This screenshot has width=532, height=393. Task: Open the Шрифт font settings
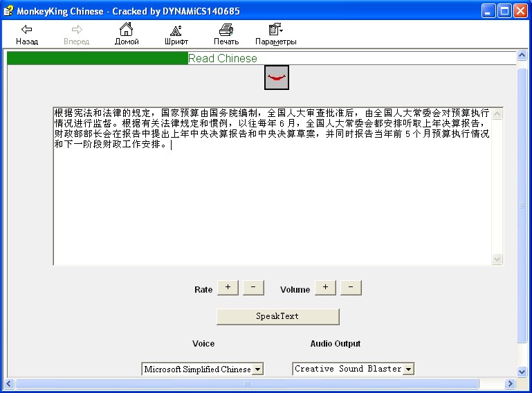click(176, 34)
